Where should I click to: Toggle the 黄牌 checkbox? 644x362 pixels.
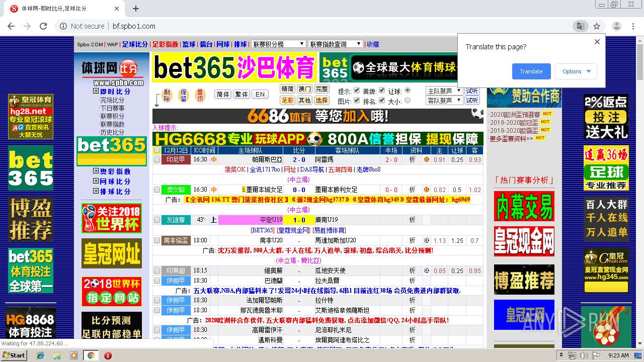(382, 90)
